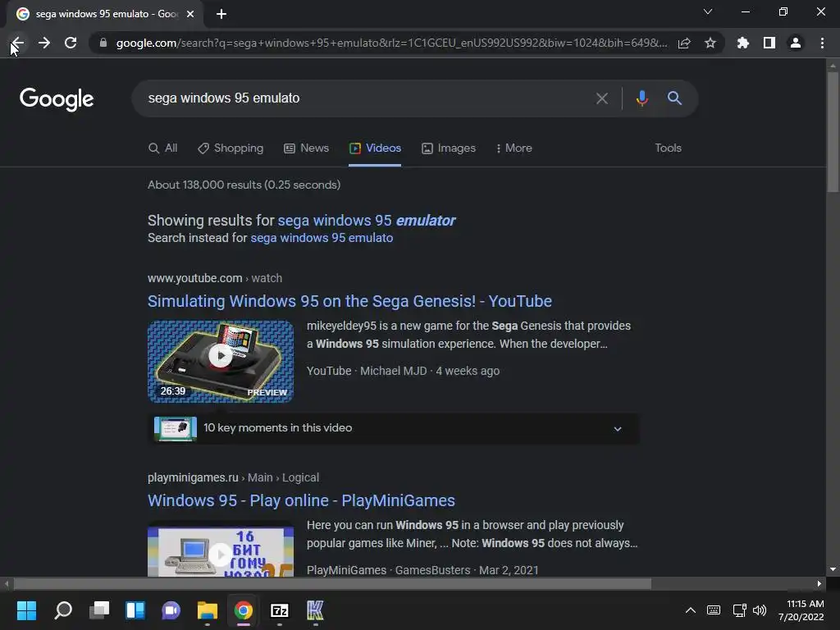Play the Sega Genesis video thumbnail
Image resolution: width=840 pixels, height=630 pixels.
click(221, 362)
